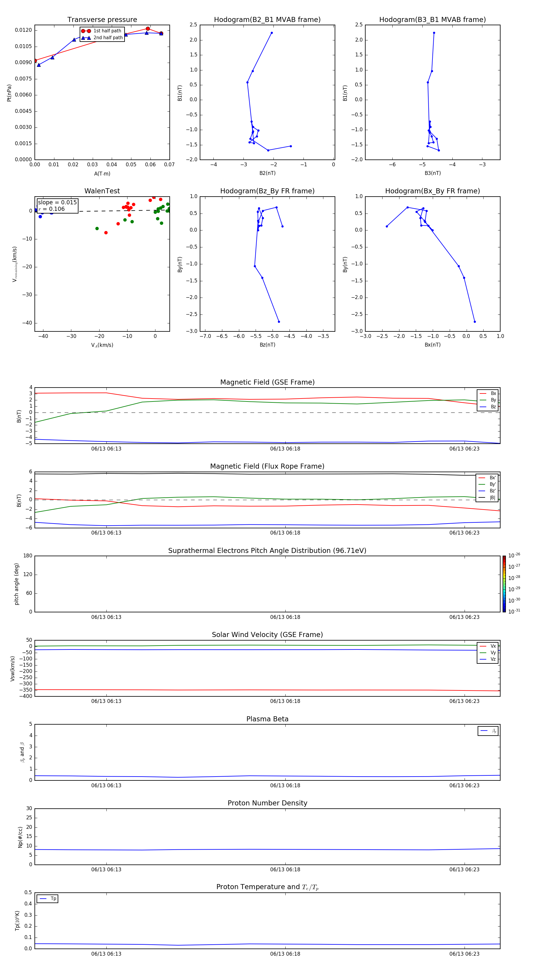The height and width of the screenshot is (980, 535).
Task: Click the beta_p legend entry in Plasma Beta
Action: (488, 731)
